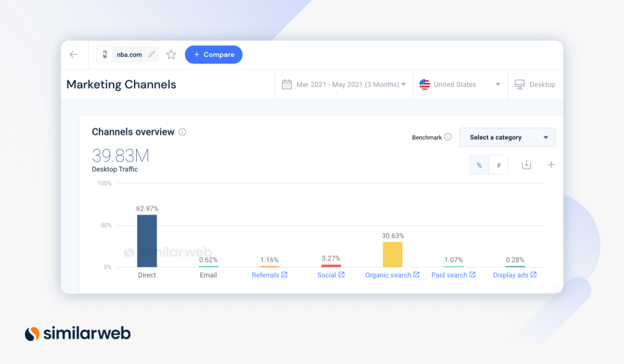Click the plus icon to add a widget

551,164
